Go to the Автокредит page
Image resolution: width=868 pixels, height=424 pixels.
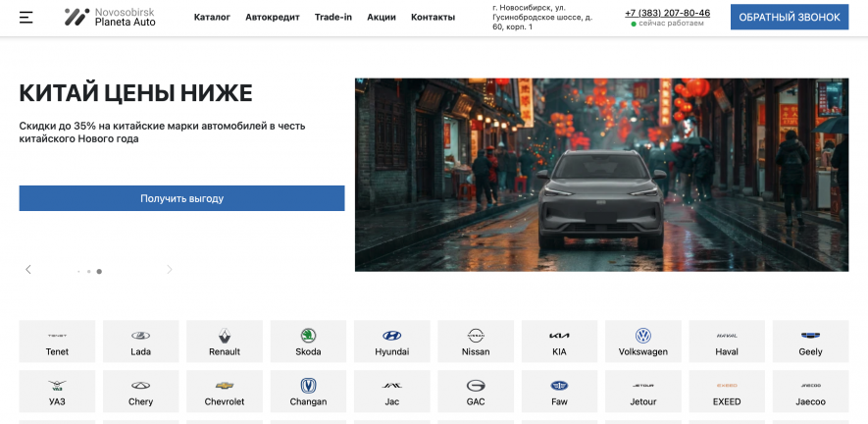click(273, 18)
